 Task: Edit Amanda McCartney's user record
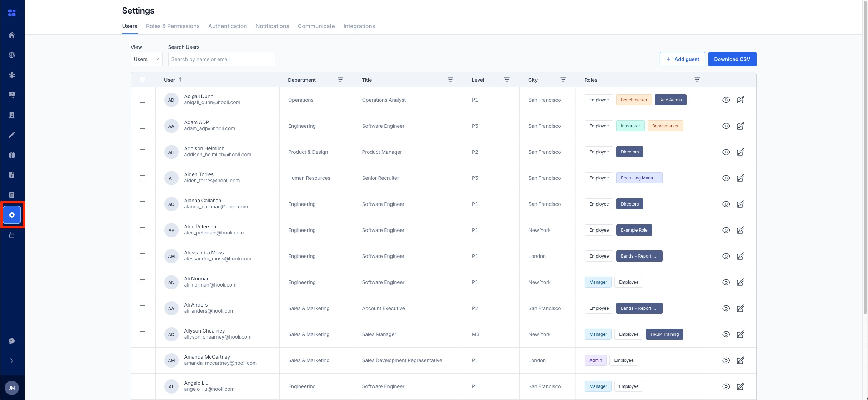(740, 360)
